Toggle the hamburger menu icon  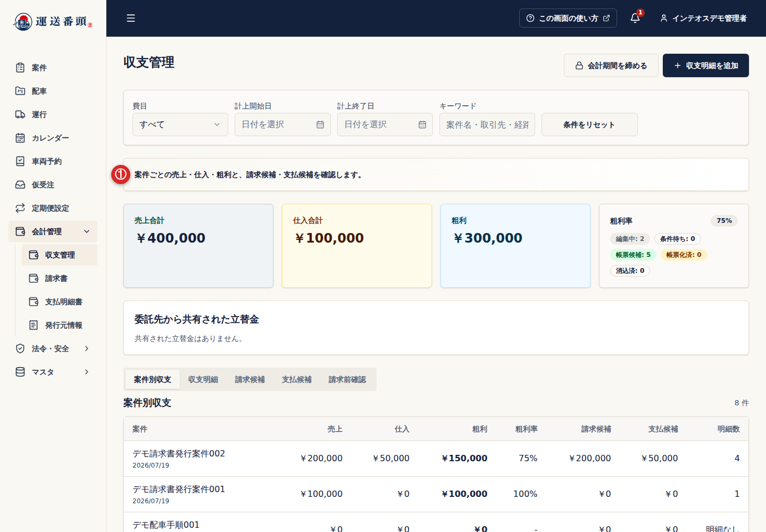point(131,18)
